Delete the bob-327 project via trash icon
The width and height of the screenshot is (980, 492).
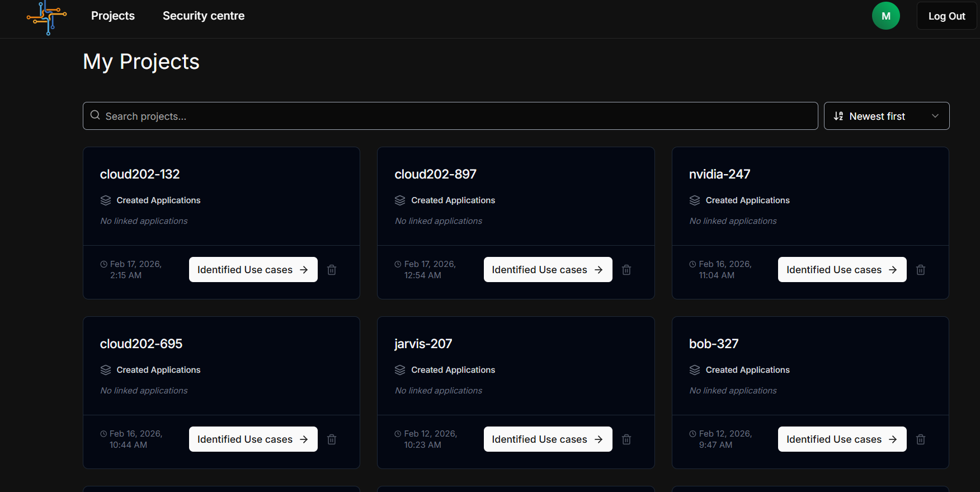[x=921, y=439]
